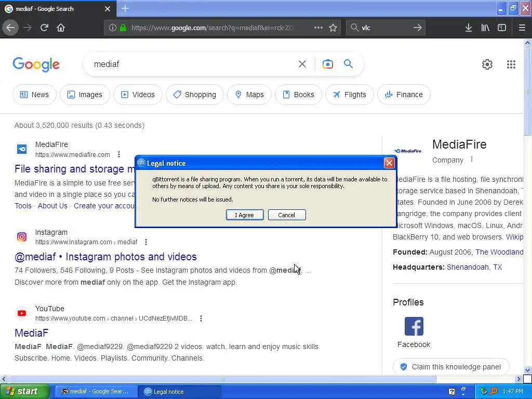Follow the MediaFire Tools sitelink
532x399 pixels.
[x=23, y=206]
